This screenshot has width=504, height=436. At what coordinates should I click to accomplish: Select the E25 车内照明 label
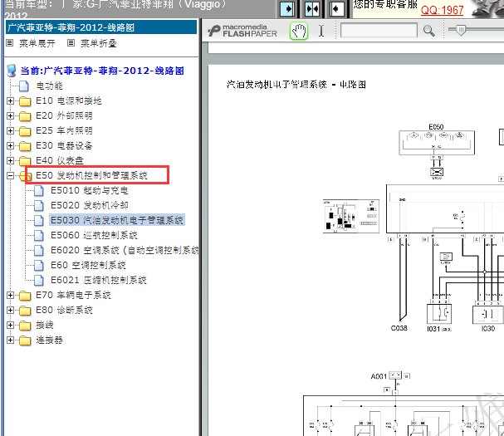64,131
